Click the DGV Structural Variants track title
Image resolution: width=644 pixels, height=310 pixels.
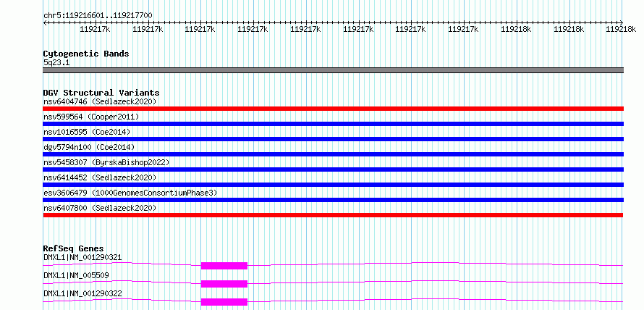[x=101, y=93]
